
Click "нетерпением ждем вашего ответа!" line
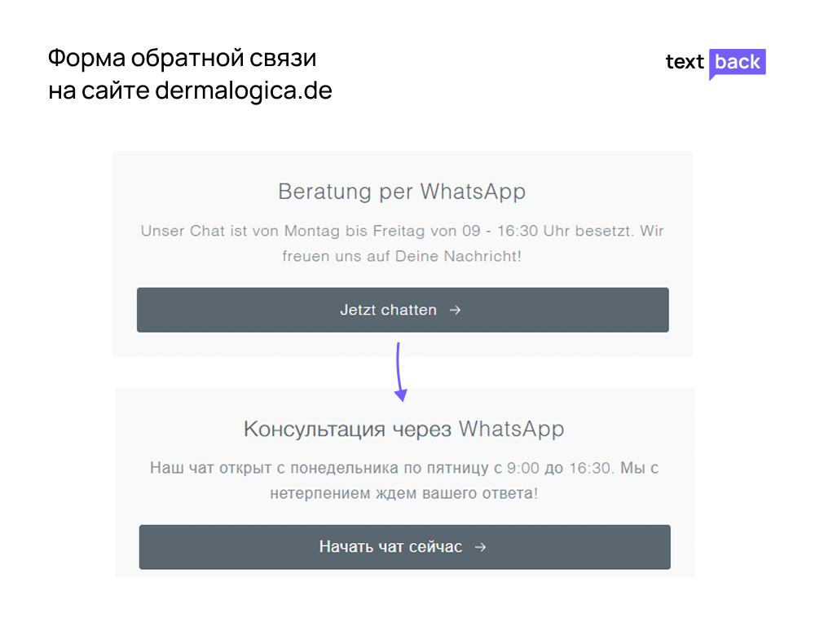pos(404,492)
